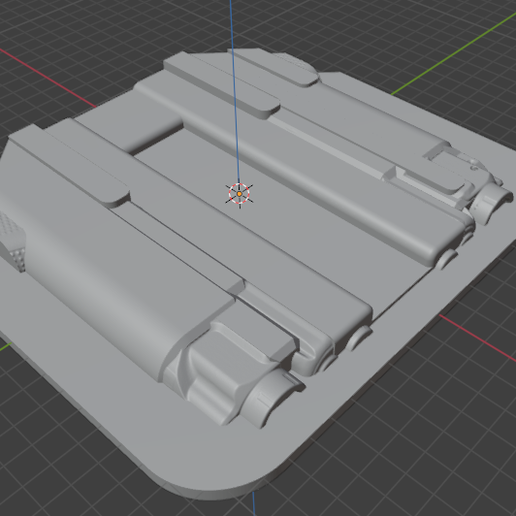Click the 3D cursor at the model center

pos(239,194)
